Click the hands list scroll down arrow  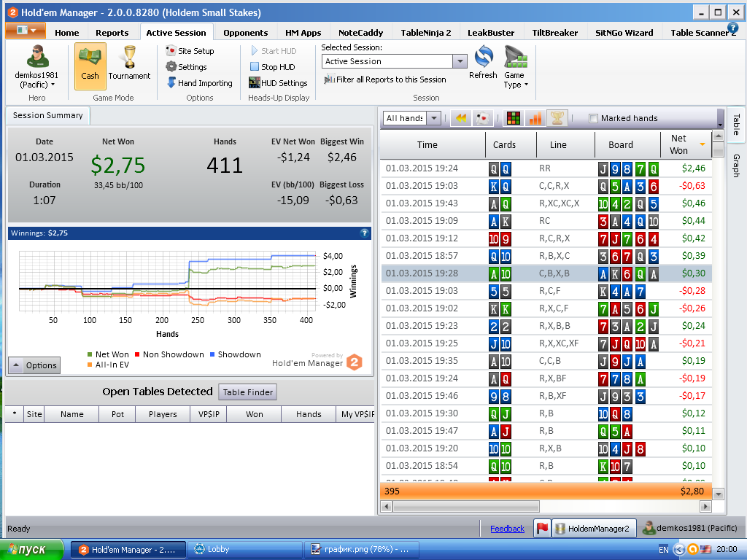tap(718, 494)
